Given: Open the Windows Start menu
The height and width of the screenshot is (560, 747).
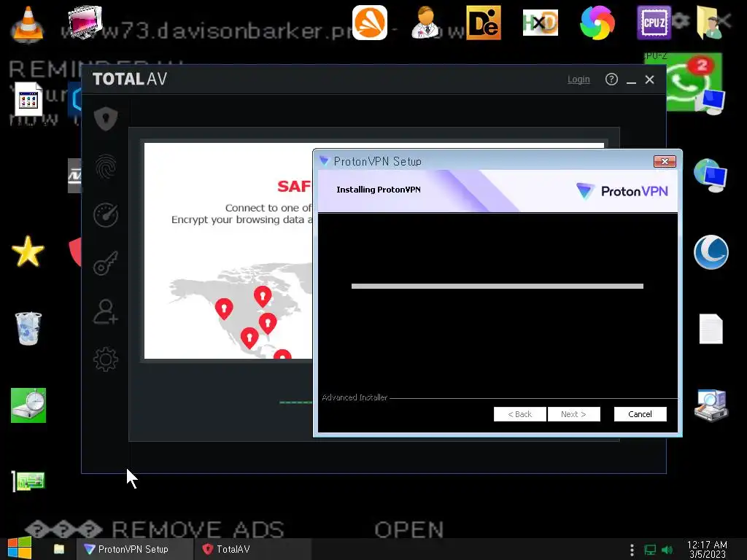Looking at the screenshot, I should point(20,548).
